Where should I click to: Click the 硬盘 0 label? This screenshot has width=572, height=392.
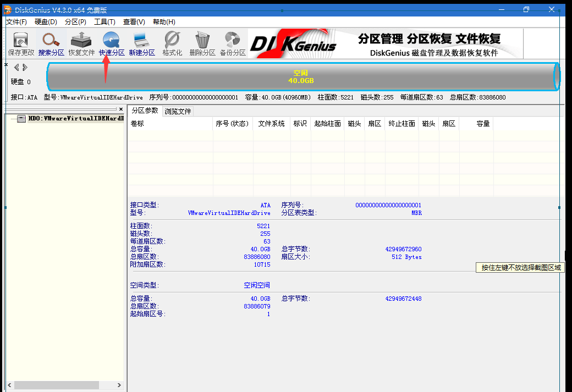click(21, 82)
